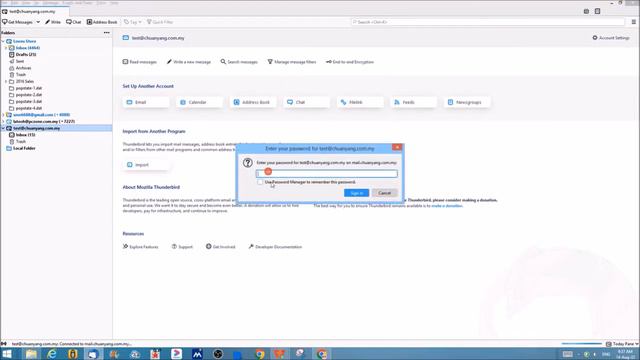This screenshot has height=360, width=640.
Task: Open the Archives folder
Action: [x=23, y=68]
